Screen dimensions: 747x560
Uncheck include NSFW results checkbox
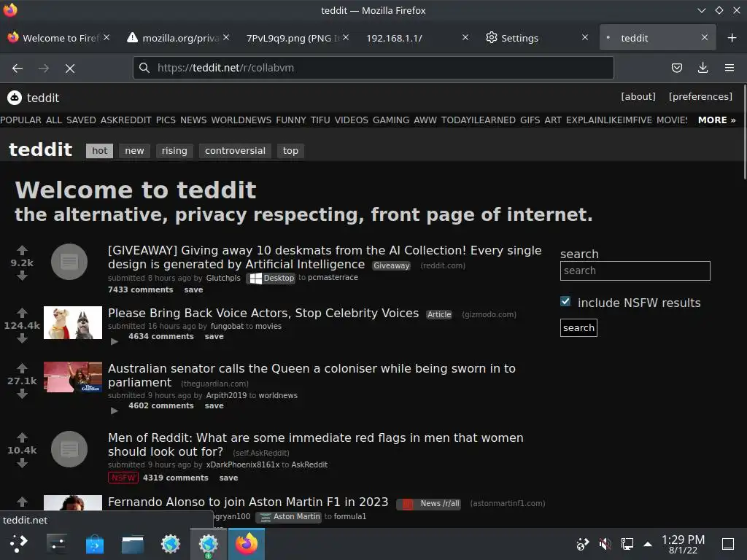[x=565, y=301]
